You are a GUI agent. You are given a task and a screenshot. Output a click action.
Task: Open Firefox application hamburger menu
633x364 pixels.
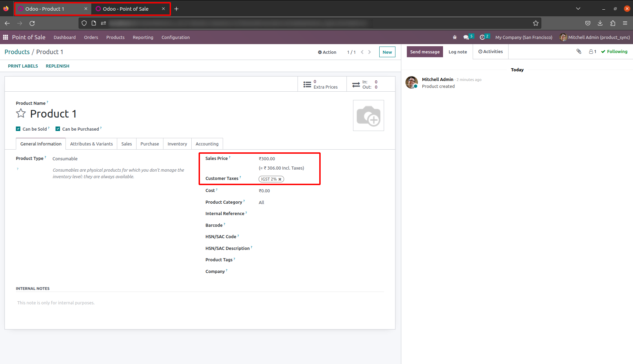[625, 23]
